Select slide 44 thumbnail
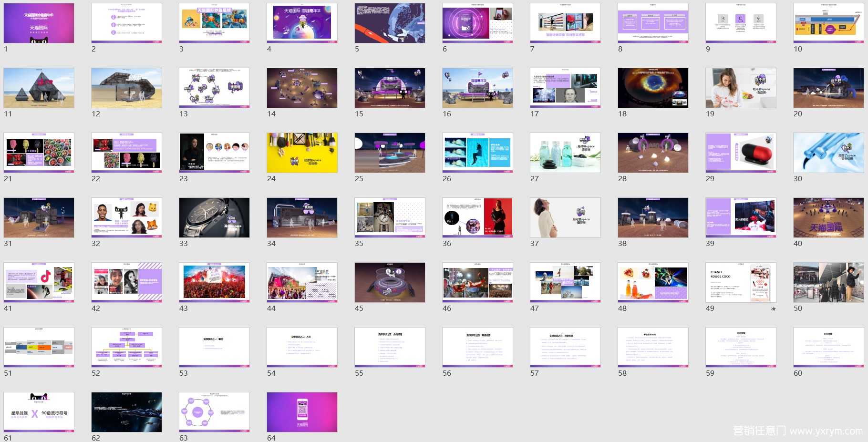The height and width of the screenshot is (442, 868). tap(302, 282)
